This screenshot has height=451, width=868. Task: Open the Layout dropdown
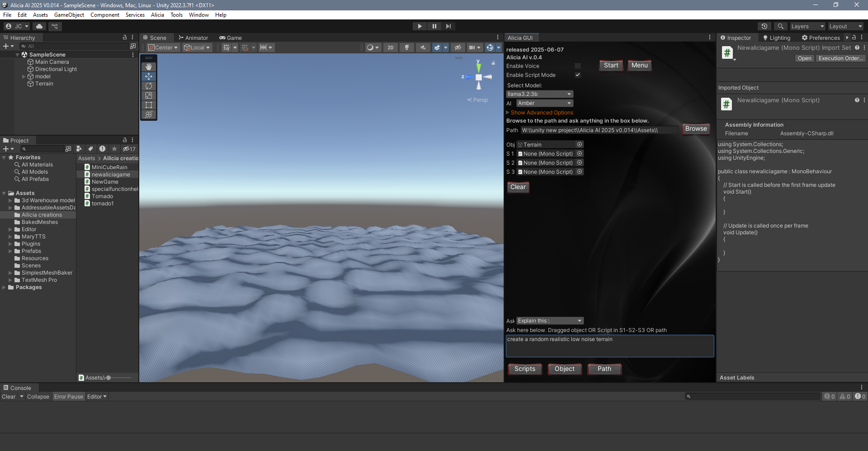tap(846, 26)
